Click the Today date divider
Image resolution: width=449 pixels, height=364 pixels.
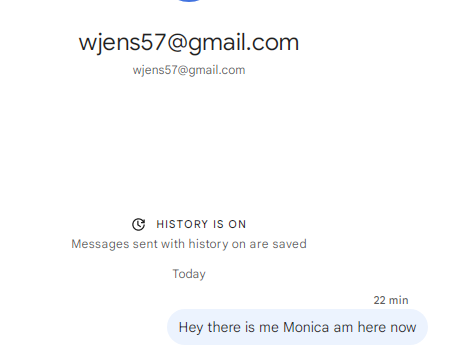(189, 274)
